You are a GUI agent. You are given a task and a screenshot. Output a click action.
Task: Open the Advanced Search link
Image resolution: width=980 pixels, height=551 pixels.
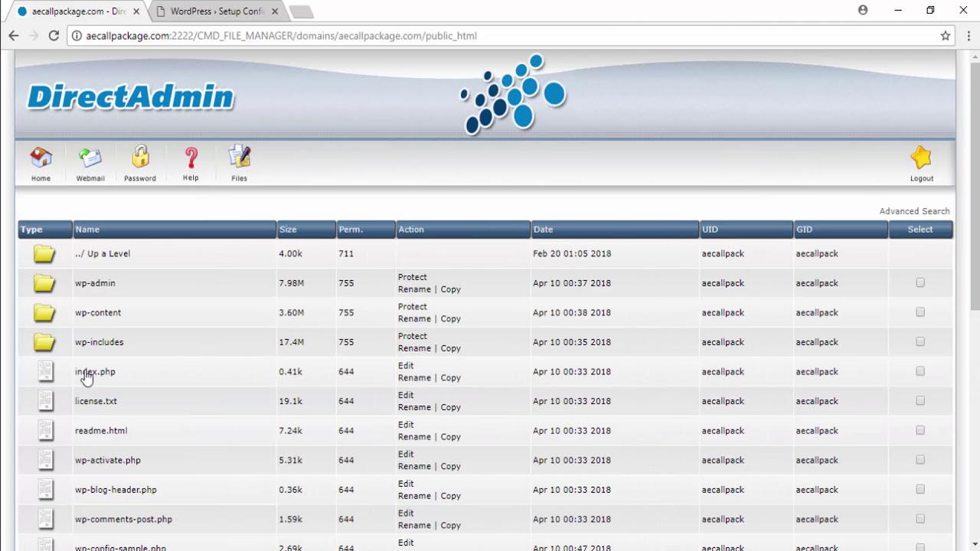point(914,211)
